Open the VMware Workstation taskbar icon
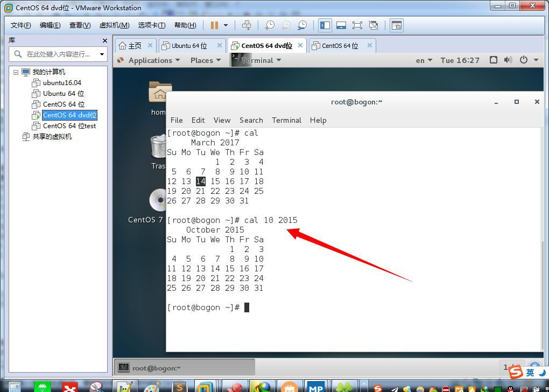The image size is (549, 392). point(206,387)
